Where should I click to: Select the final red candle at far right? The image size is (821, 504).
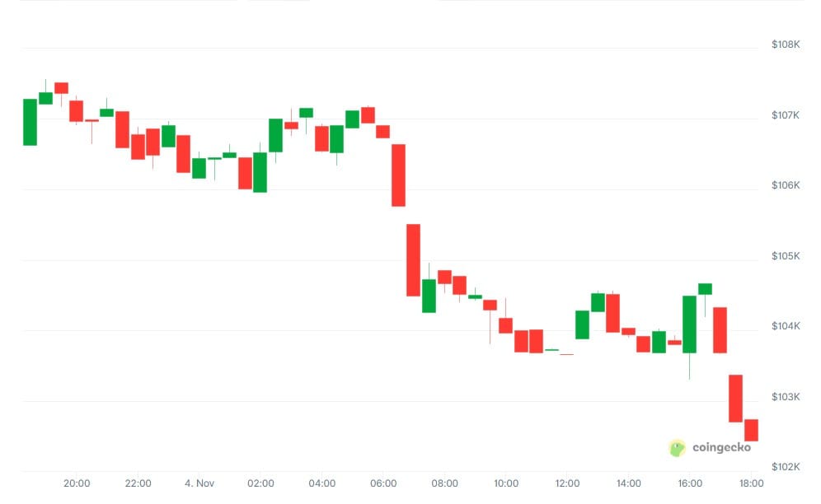point(751,430)
